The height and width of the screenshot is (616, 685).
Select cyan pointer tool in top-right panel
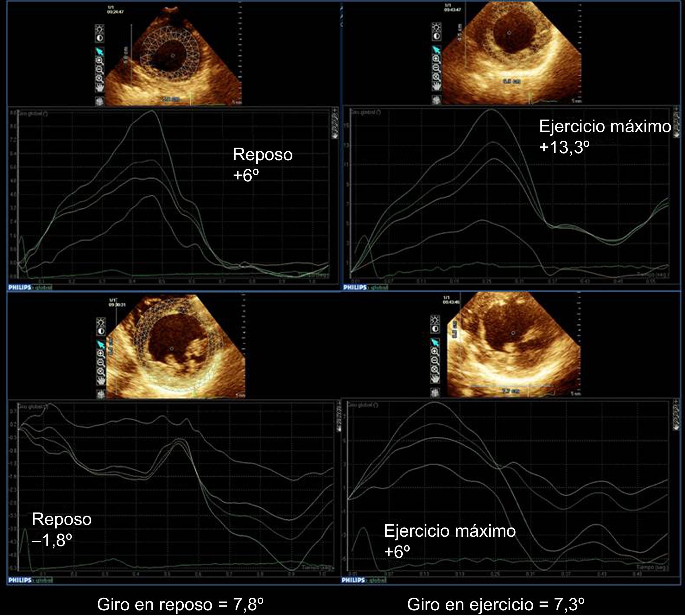coord(437,49)
